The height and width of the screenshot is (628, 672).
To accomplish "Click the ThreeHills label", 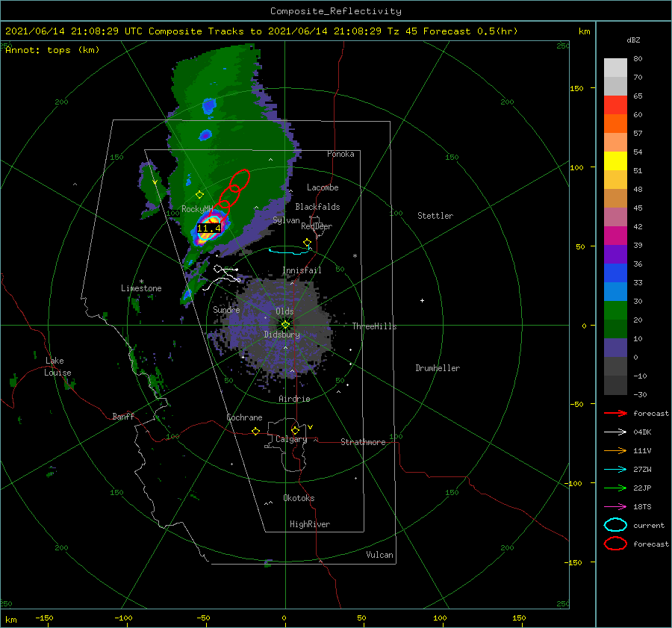I will [374, 326].
